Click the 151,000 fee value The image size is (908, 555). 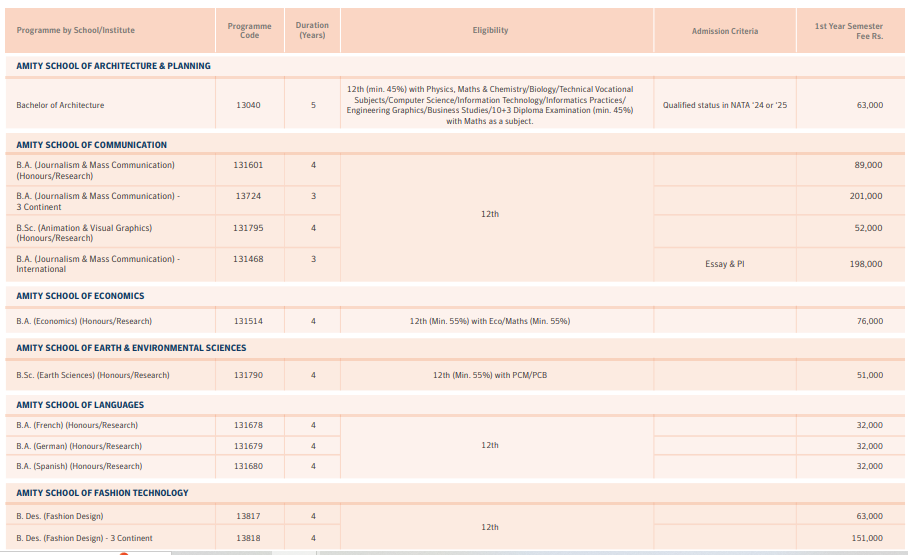point(867,538)
